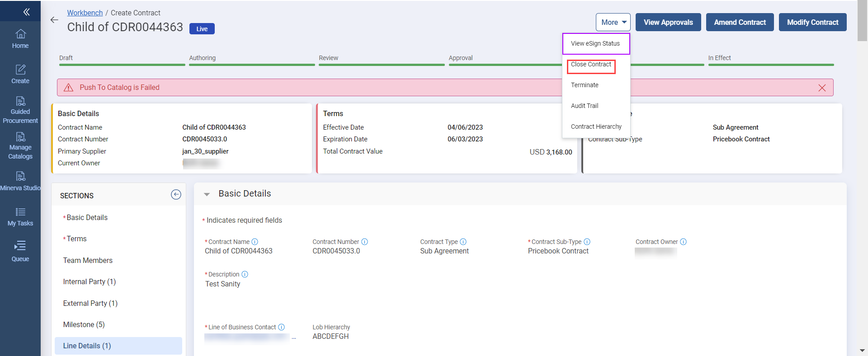Dismiss the Push To Catalog failed alert

point(821,88)
